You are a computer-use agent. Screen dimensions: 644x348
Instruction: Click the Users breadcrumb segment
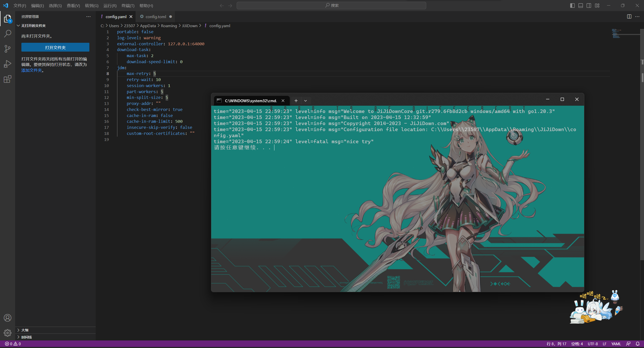click(114, 26)
